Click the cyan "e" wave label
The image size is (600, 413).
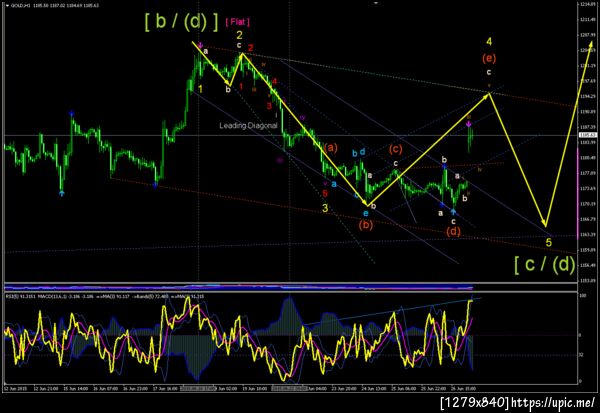click(x=366, y=214)
